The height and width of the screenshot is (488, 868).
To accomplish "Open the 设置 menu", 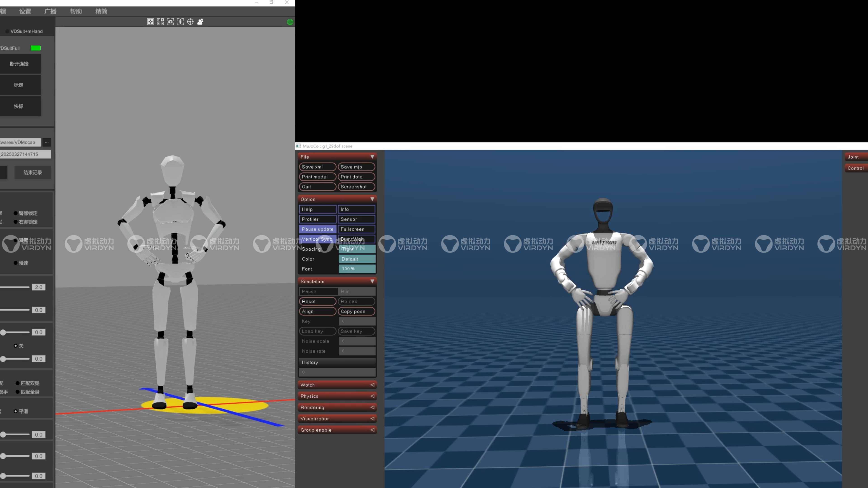I will tap(25, 12).
